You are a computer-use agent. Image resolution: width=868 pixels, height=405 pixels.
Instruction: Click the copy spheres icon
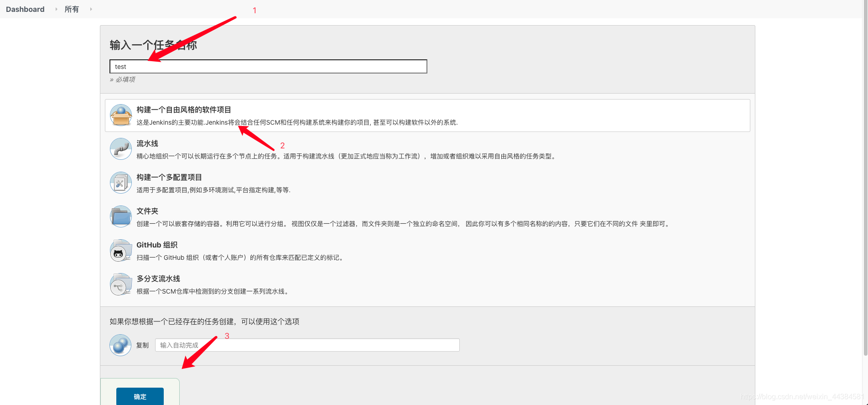point(121,345)
